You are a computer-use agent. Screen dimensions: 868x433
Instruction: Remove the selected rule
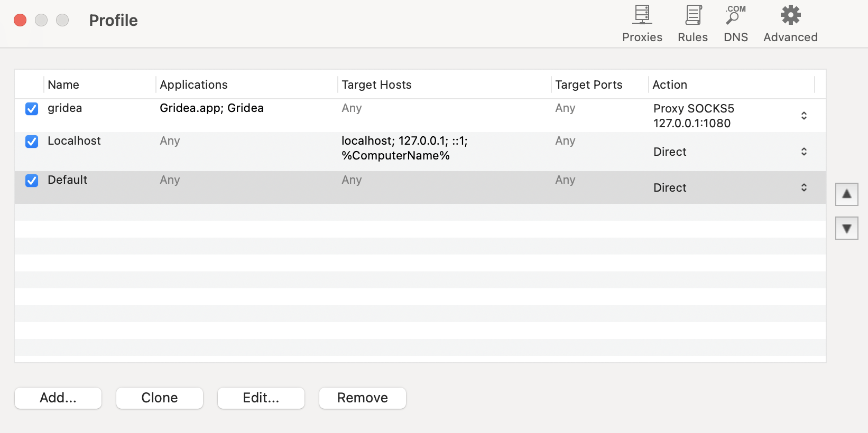point(362,398)
